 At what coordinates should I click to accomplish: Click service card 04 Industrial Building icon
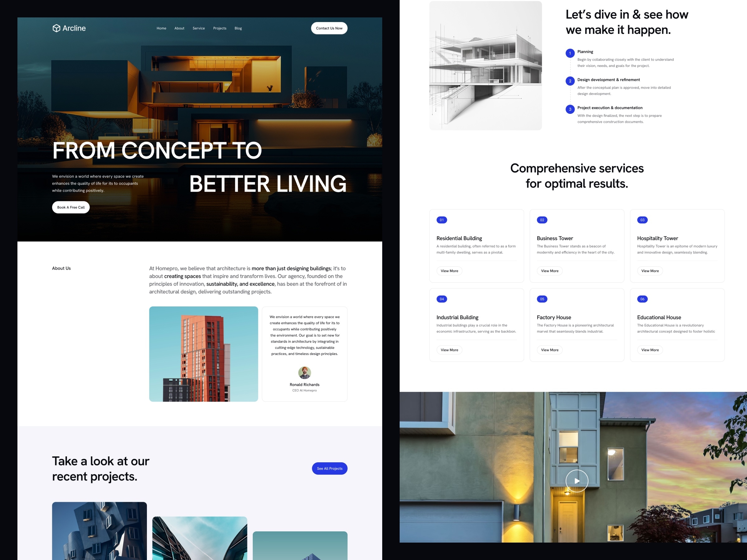pos(441,299)
